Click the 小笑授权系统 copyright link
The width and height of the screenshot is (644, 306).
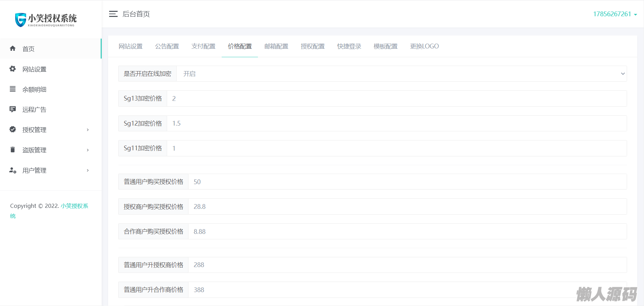[74, 206]
